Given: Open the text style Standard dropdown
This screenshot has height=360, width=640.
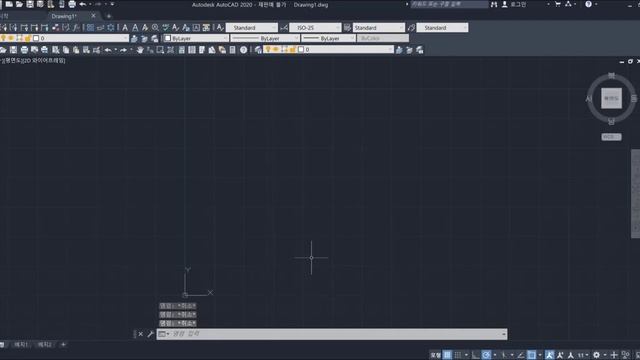Looking at the screenshot, I should coord(251,27).
